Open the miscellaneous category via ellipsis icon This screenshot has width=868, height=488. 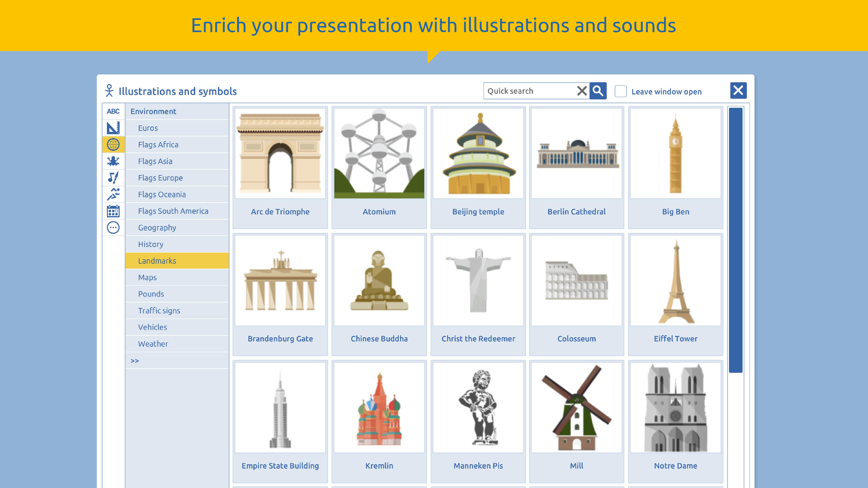coord(113,228)
